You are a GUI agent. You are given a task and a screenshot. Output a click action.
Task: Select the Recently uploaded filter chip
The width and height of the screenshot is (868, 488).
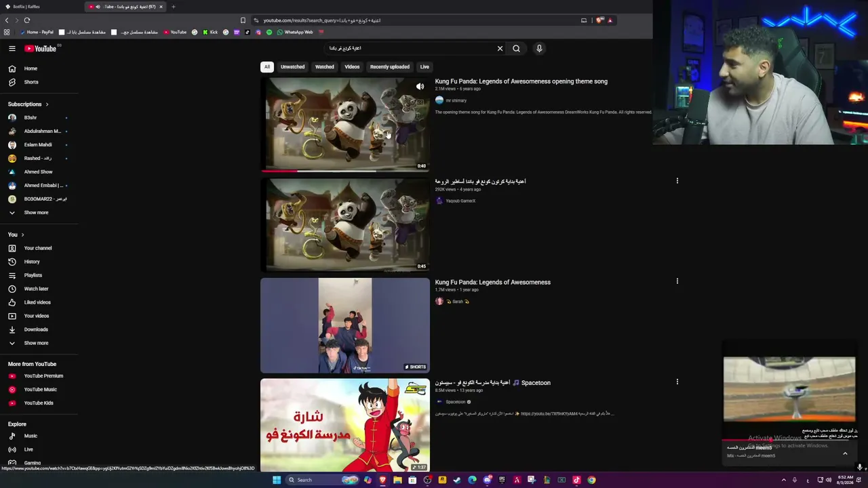tap(390, 67)
